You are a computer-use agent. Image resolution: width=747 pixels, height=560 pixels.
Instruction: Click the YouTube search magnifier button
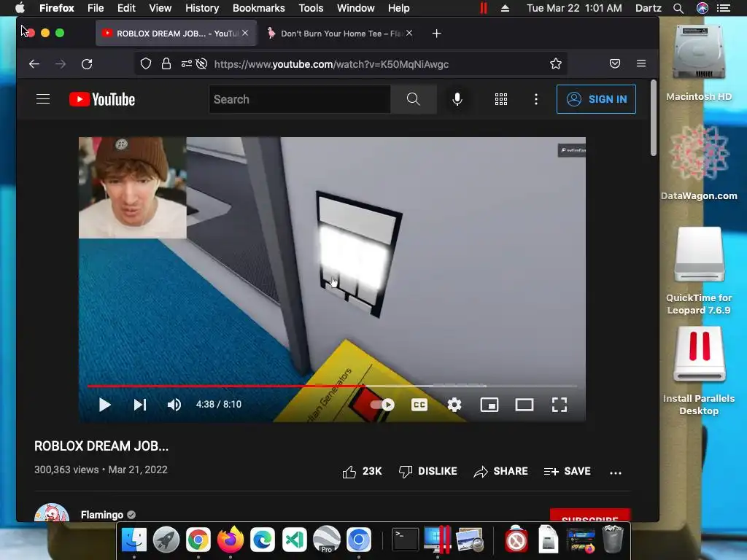[413, 99]
